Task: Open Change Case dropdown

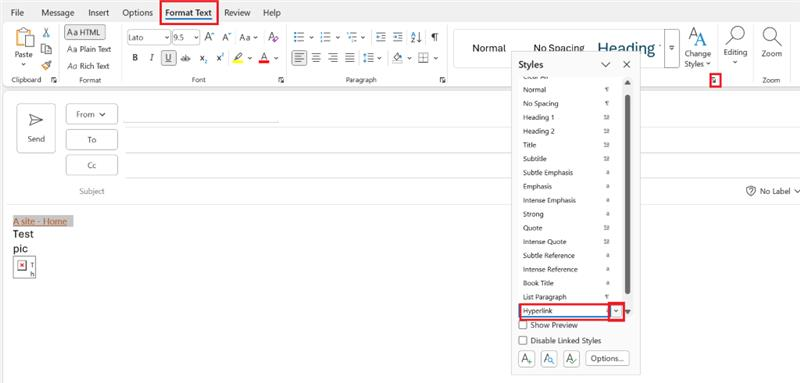Action: coord(248,37)
